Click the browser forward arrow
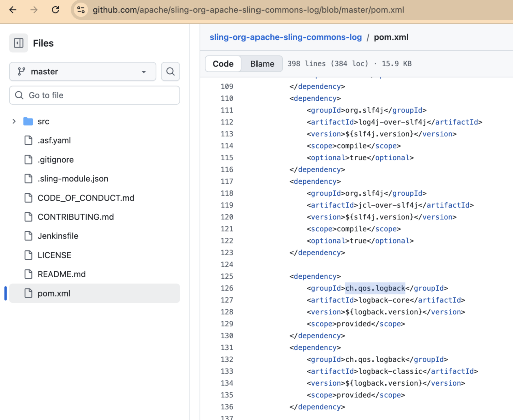This screenshot has height=420, width=513. pyautogui.click(x=34, y=10)
